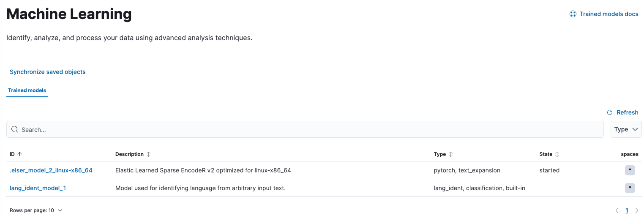Sort by ID column arrow icon

(x=20, y=154)
